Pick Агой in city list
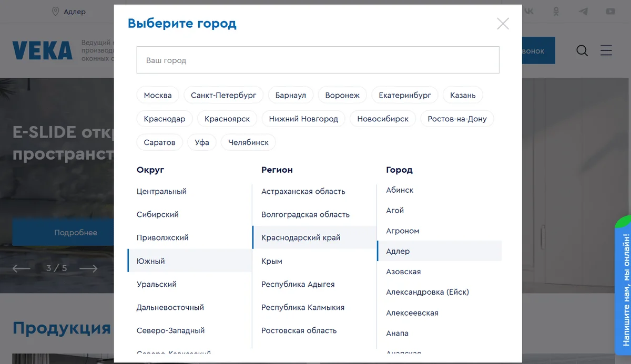The height and width of the screenshot is (364, 631). click(x=439, y=210)
